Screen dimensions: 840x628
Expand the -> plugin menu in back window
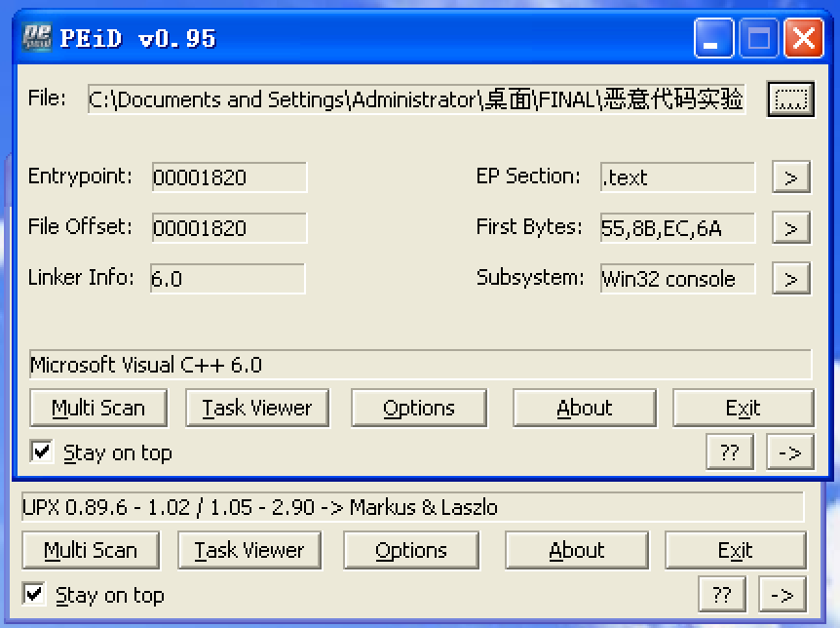click(x=783, y=594)
